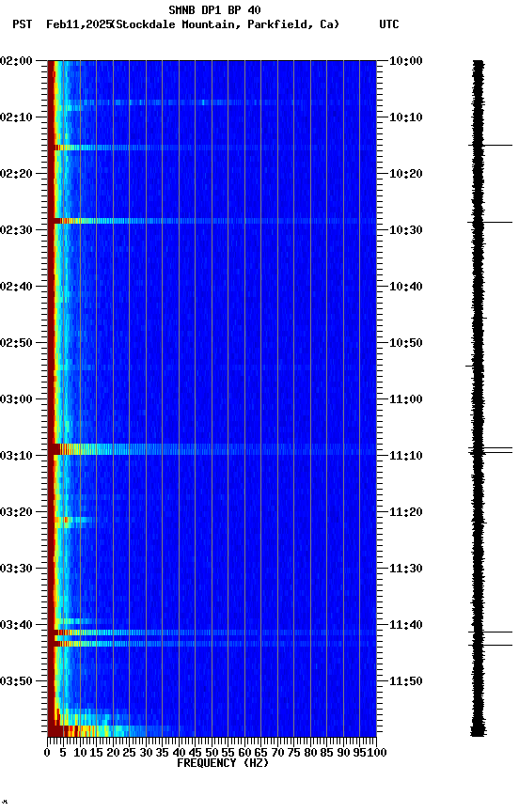Click the "03:10" PST time label
Viewport: 519px width, 812px height.
pyautogui.click(x=16, y=456)
